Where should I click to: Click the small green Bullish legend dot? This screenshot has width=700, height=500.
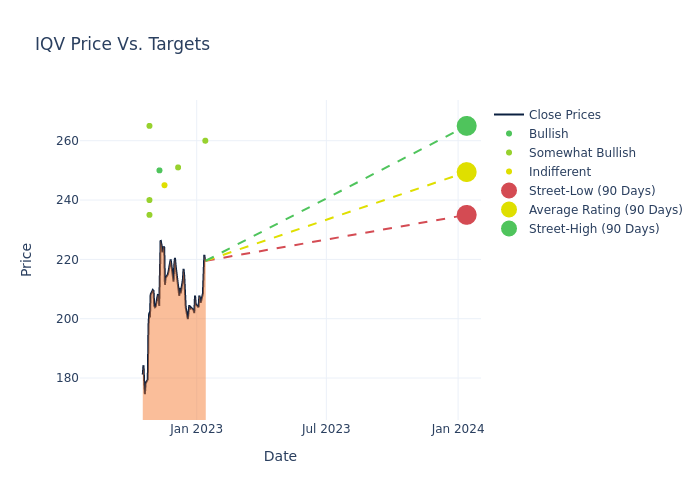(x=509, y=134)
